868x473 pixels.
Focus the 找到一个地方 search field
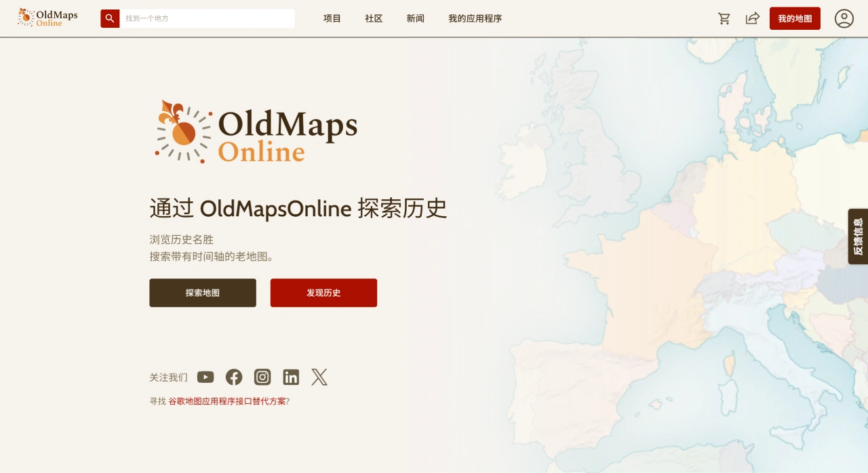pos(207,18)
